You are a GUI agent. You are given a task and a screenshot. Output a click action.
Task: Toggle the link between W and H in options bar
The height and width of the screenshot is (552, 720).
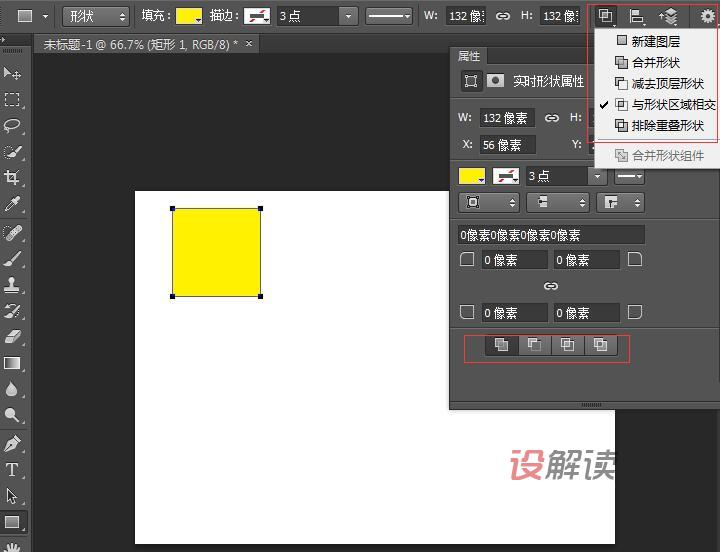503,16
